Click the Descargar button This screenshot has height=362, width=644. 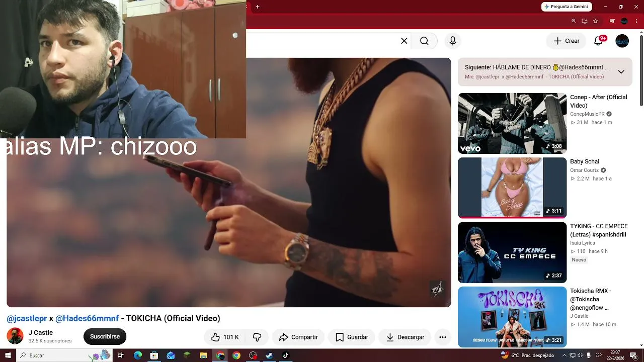(x=405, y=337)
